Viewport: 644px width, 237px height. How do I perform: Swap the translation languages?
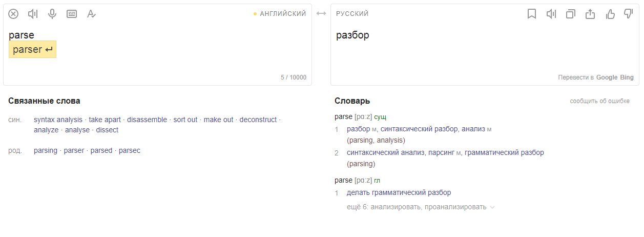[x=321, y=14]
